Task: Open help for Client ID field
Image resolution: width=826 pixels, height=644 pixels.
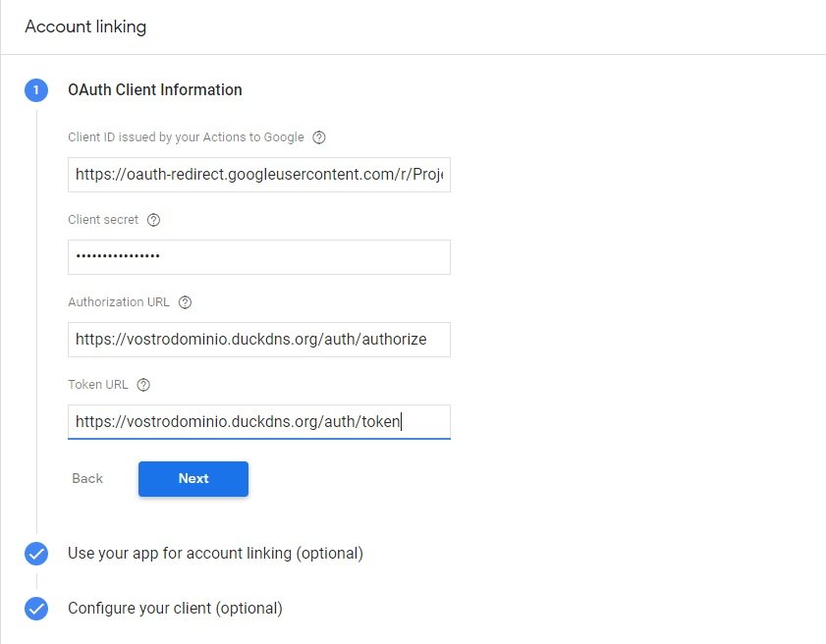Action: 318,137
